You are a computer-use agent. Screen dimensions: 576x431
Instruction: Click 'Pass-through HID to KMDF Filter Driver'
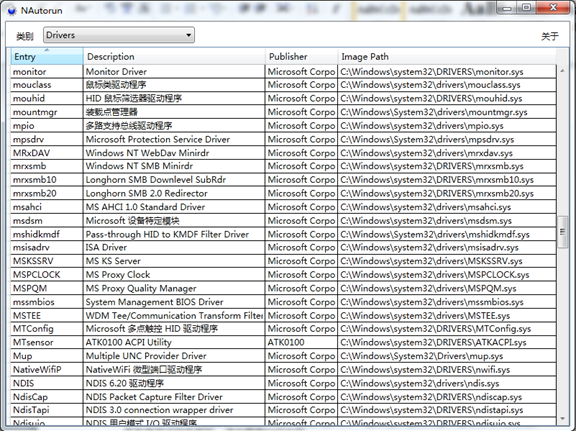(167, 234)
